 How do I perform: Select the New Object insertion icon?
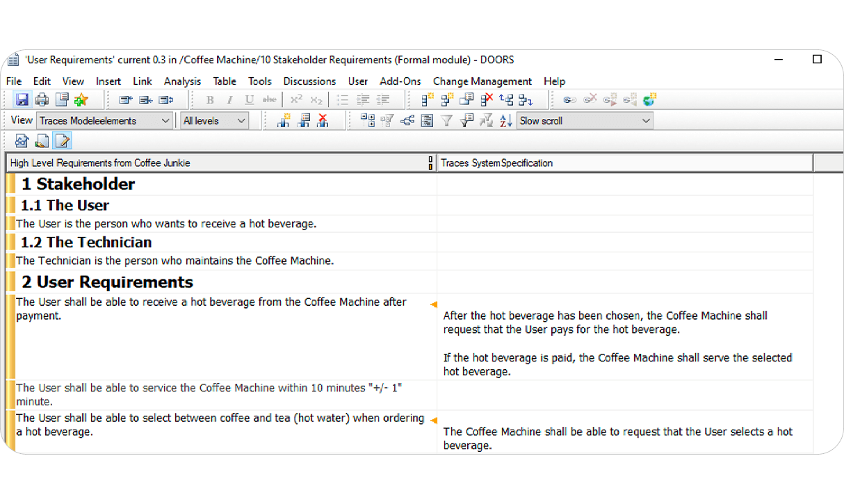click(x=426, y=99)
